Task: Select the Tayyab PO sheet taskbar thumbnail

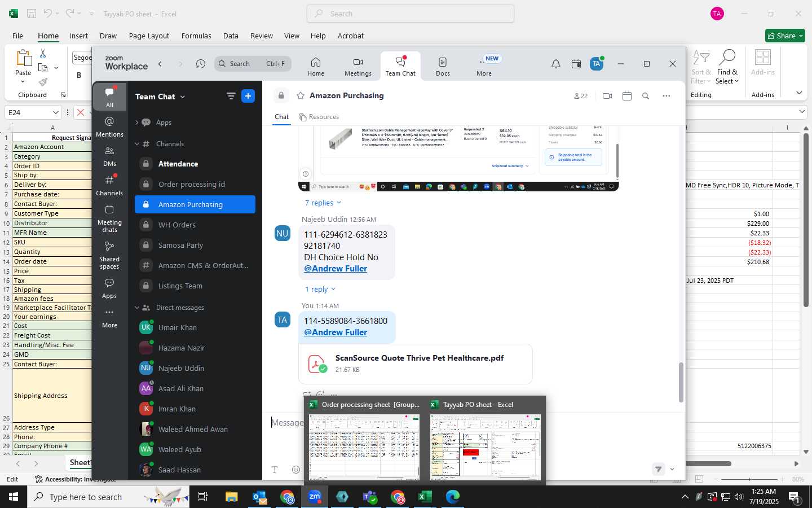Action: tap(486, 441)
